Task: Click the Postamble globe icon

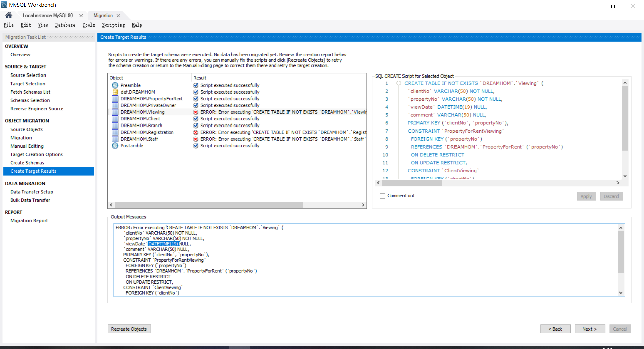Action: click(x=115, y=145)
